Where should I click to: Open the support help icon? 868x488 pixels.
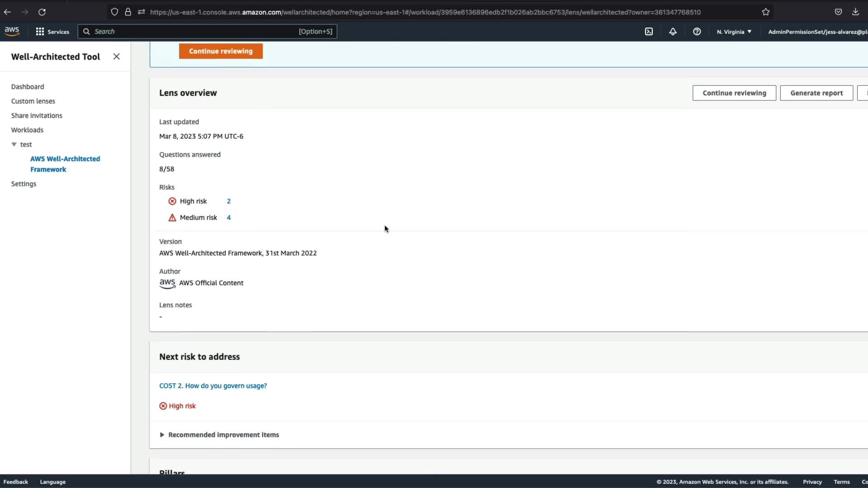697,32
